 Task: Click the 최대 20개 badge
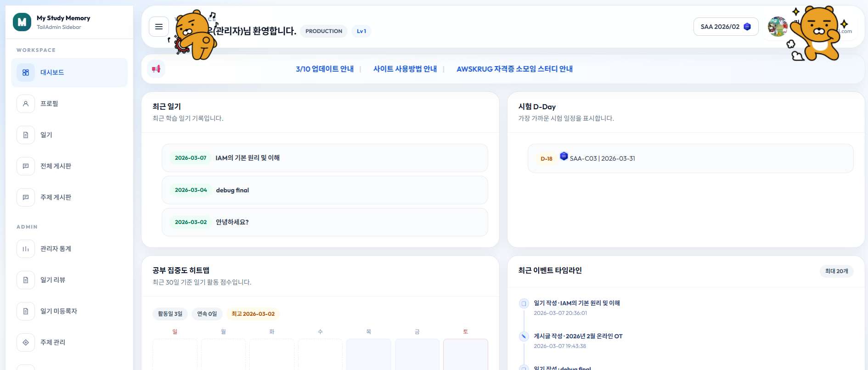[836, 271]
